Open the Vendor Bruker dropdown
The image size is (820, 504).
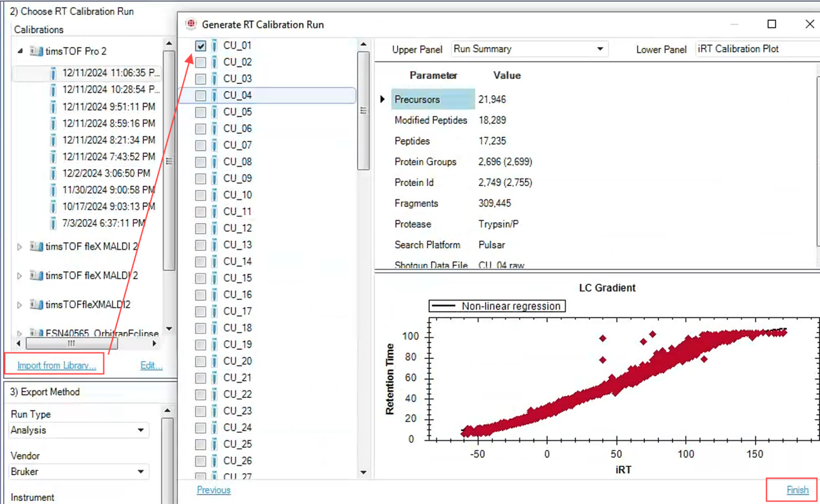79,472
